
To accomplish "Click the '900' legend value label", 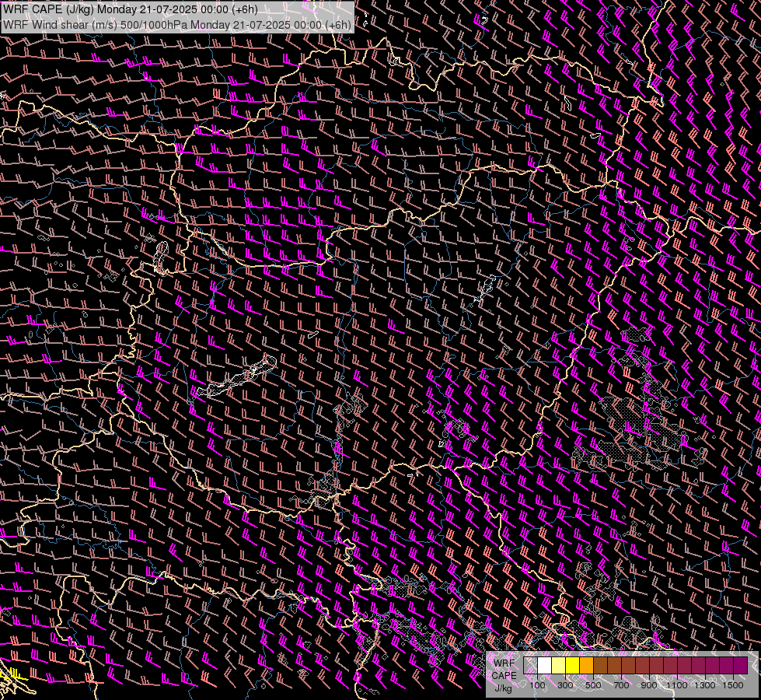I will pos(649,685).
